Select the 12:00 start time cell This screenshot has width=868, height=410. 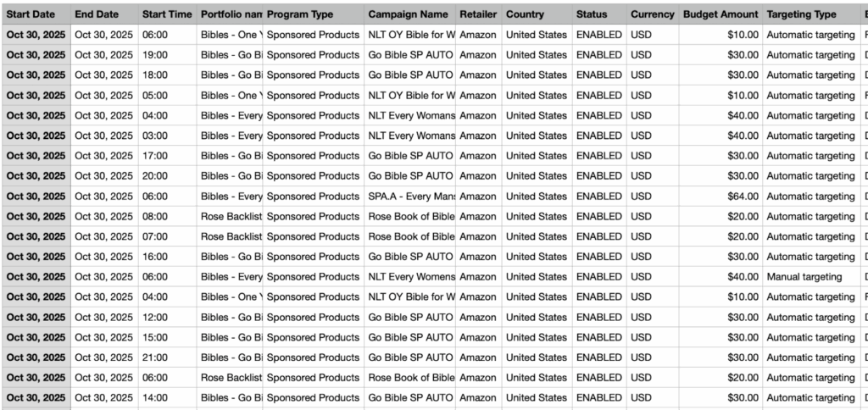[155, 318]
